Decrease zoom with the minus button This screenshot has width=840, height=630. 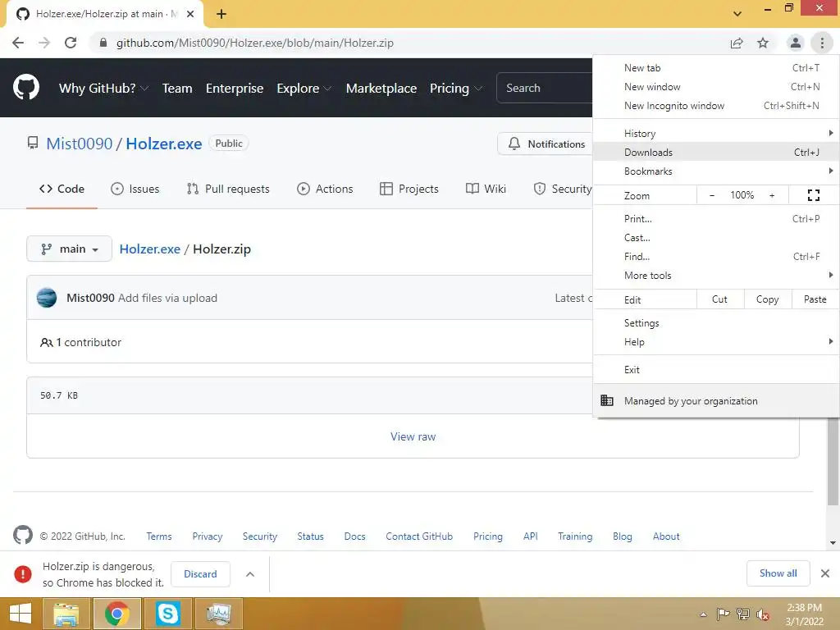point(711,195)
